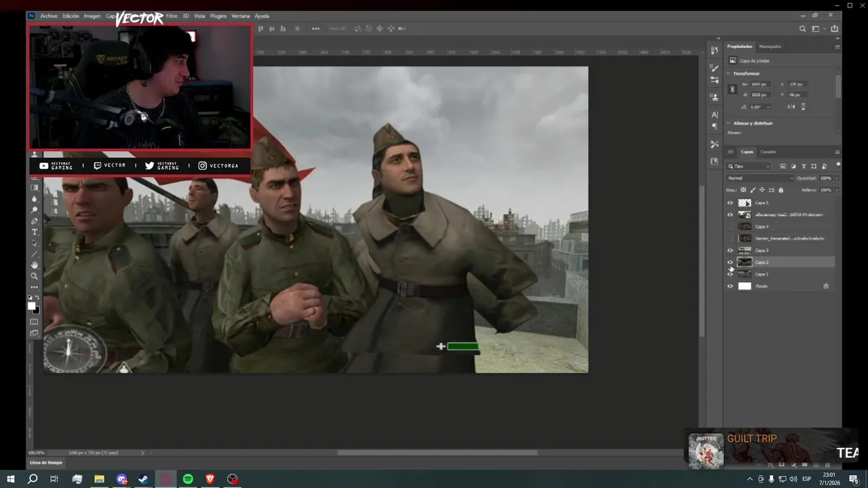
Task: Open layer filter Tipo dropdown
Action: point(749,166)
